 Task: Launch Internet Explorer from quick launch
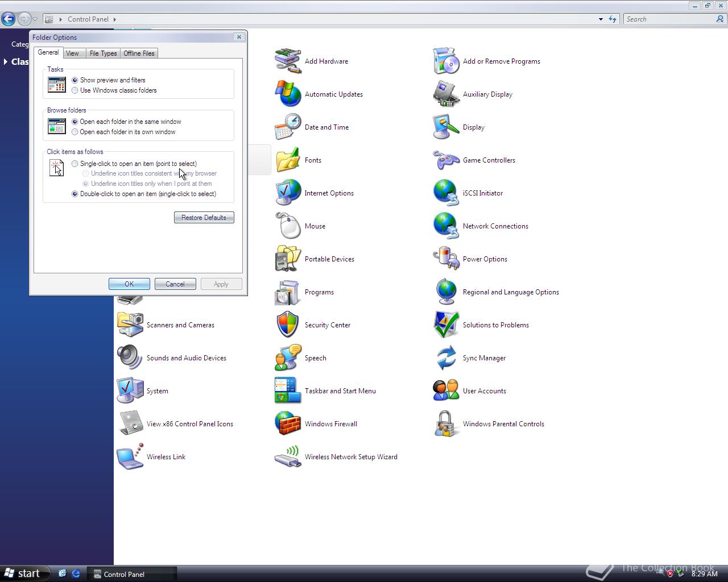pyautogui.click(x=76, y=574)
